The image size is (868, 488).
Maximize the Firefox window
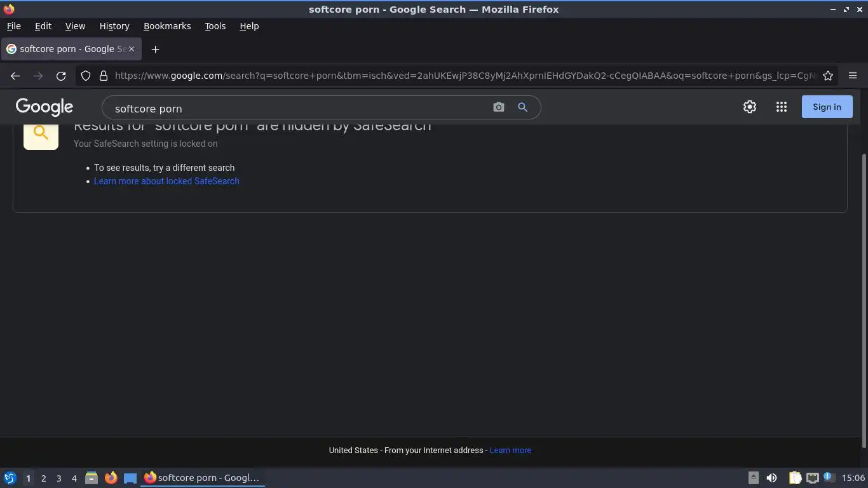[846, 10]
